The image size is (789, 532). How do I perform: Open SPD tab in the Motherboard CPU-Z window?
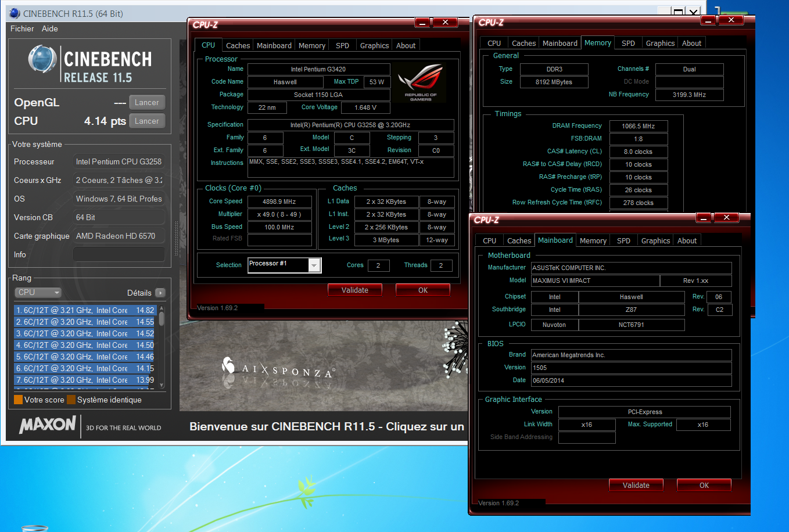[623, 240]
